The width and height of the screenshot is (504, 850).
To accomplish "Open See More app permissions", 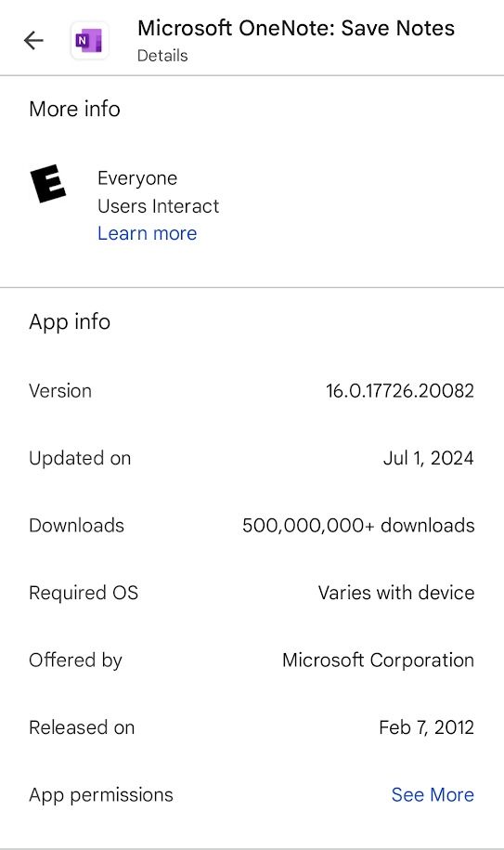I will pyautogui.click(x=433, y=794).
